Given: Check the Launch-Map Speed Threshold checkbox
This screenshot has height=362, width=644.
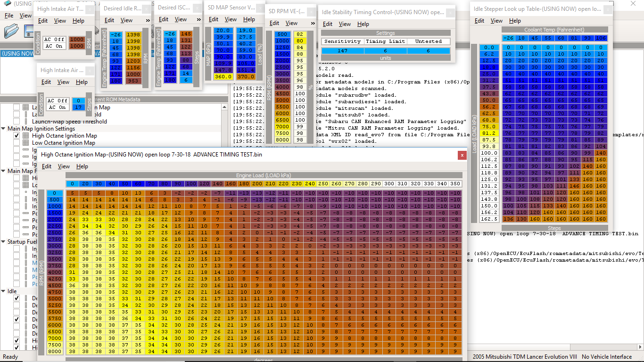Looking at the screenshot, I should pyautogui.click(x=17, y=122).
